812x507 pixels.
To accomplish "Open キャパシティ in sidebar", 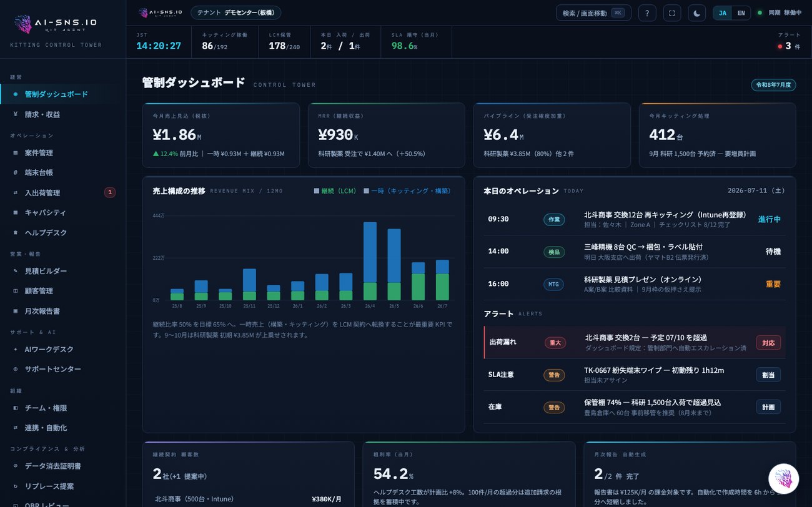I will (62, 212).
